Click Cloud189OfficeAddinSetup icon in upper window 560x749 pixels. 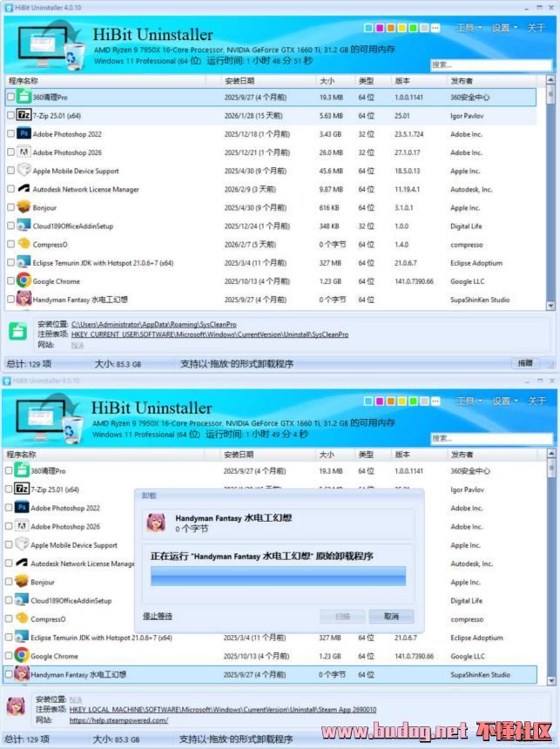pos(24,226)
